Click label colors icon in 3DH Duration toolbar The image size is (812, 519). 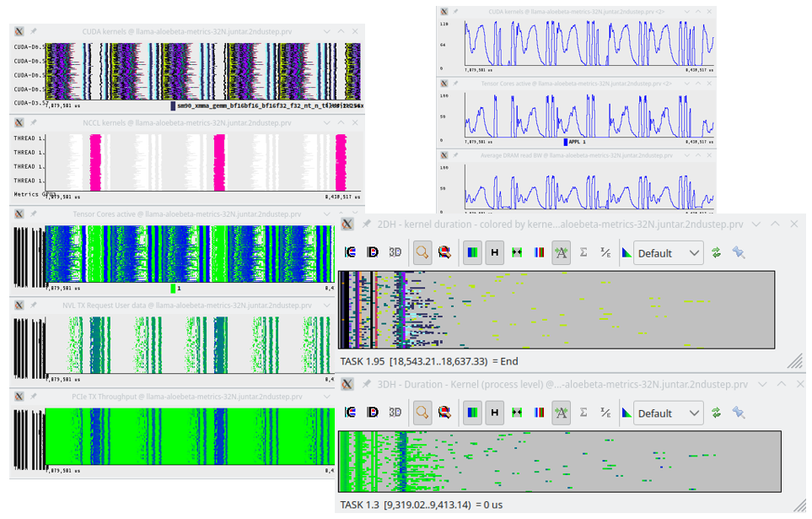pos(539,413)
